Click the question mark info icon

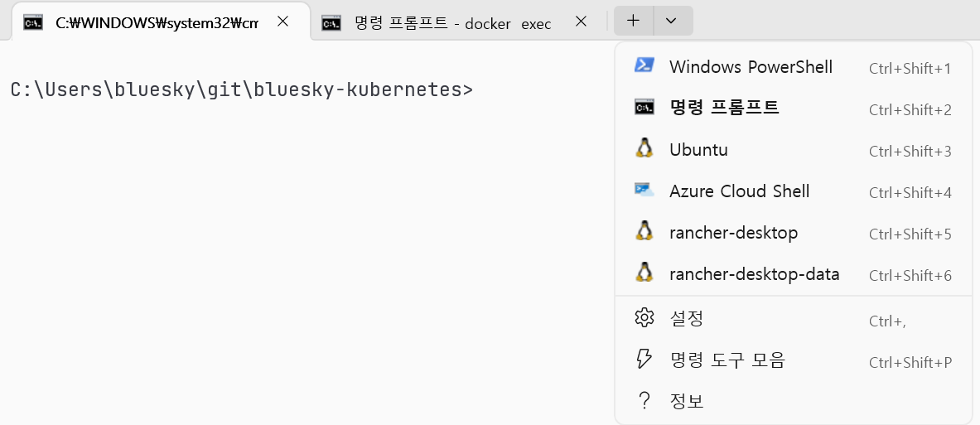(644, 401)
